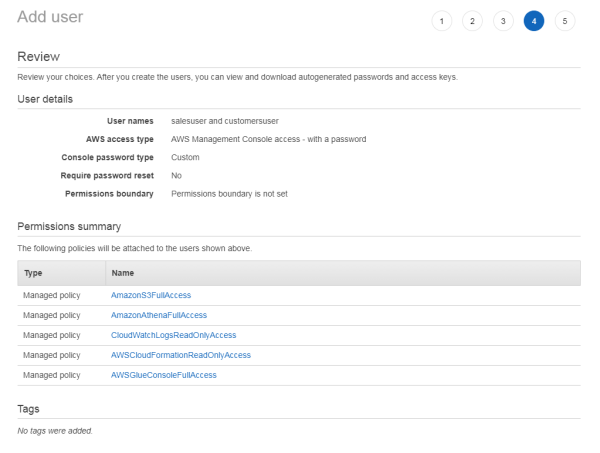Click the Tags section heading

(29, 409)
